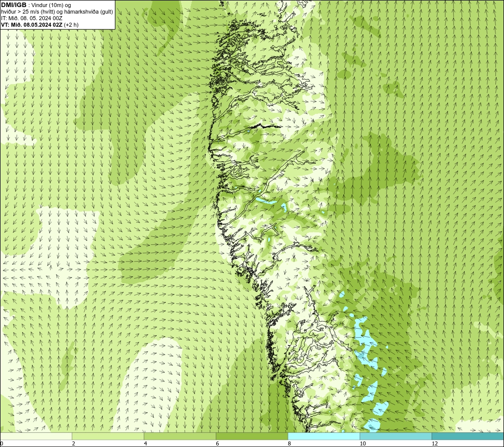The image size is (504, 447).
Task: Click the 'VT: Mið. 08.05.2024 02Z (+2 h)' line
Action: click(x=39, y=25)
